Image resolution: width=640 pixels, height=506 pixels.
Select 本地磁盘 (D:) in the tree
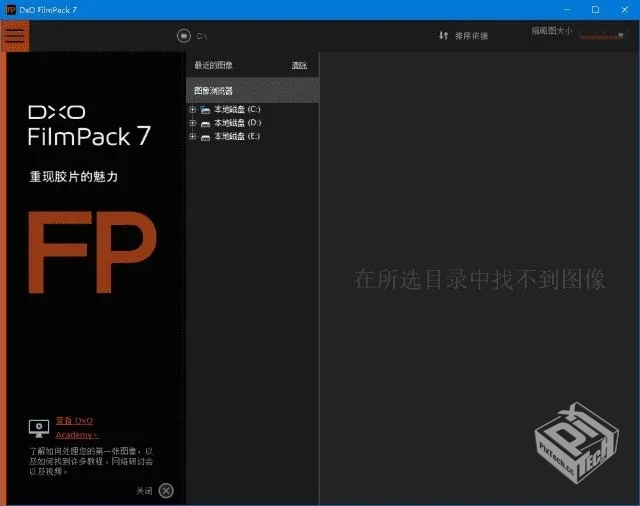click(x=238, y=123)
